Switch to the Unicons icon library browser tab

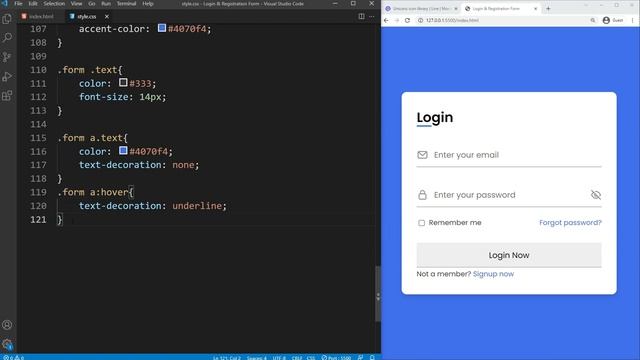(x=421, y=9)
